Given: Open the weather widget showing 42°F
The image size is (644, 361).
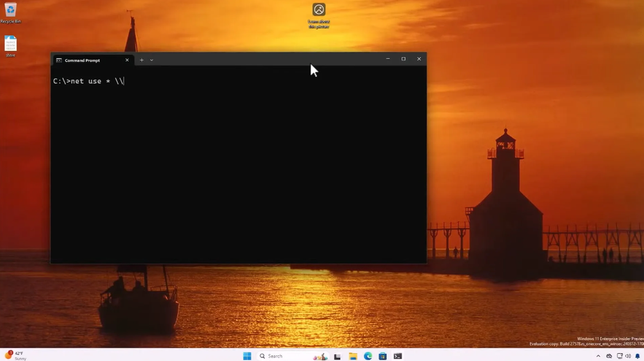Looking at the screenshot, I should pyautogui.click(x=15, y=355).
